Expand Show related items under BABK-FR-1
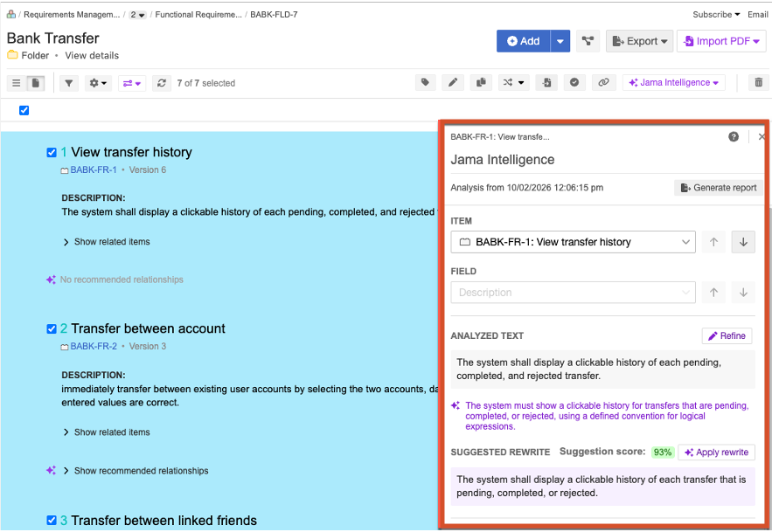The image size is (772, 532). pos(107,242)
